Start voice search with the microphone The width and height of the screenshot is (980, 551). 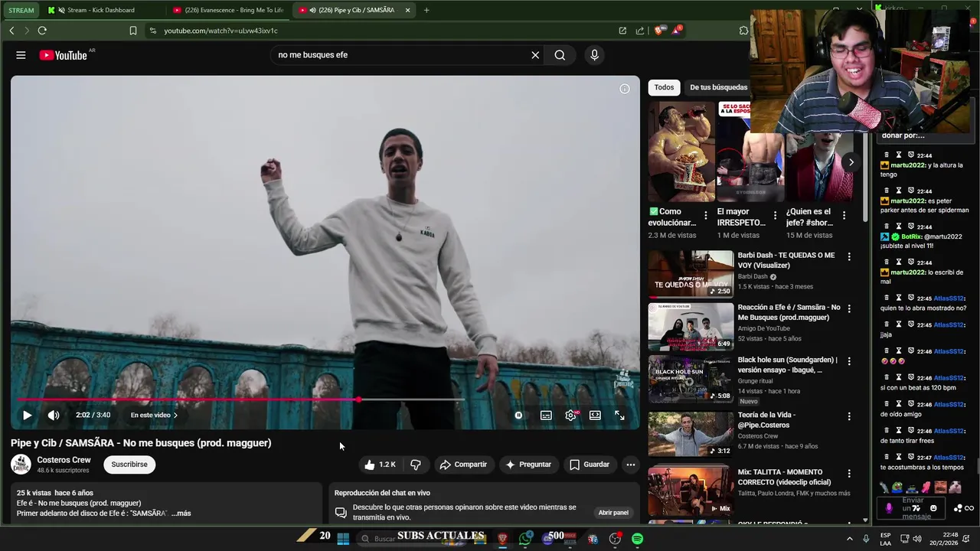click(x=594, y=55)
